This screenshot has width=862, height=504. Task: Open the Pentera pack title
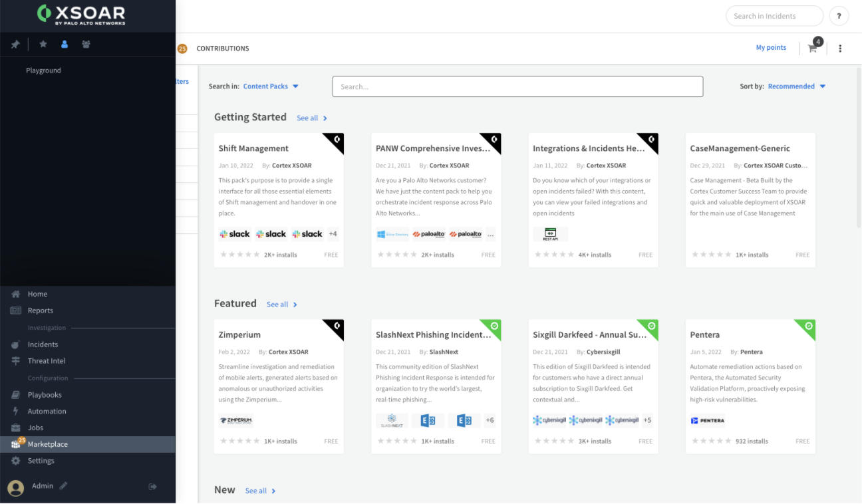[x=705, y=334]
